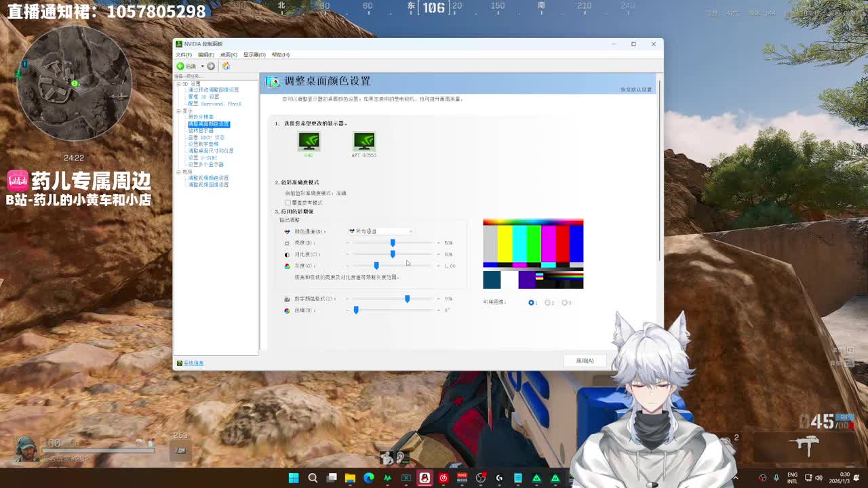Open the home icon in NVIDIA toolbar

tap(226, 66)
